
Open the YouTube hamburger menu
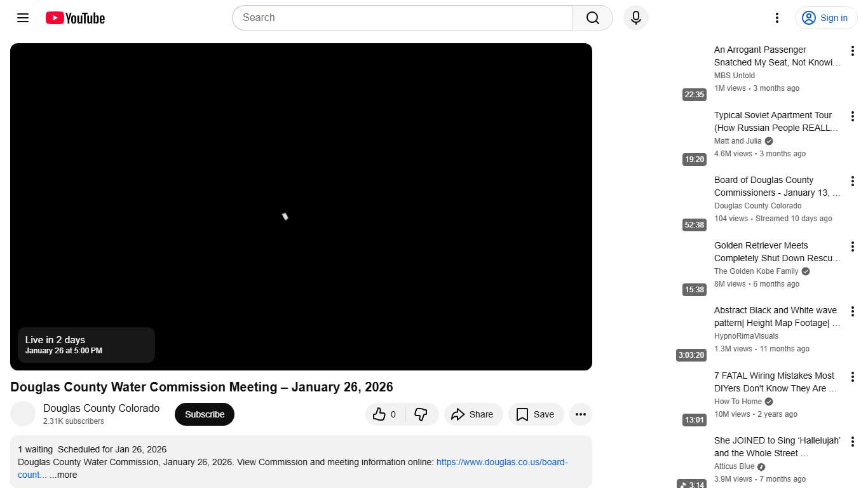22,18
